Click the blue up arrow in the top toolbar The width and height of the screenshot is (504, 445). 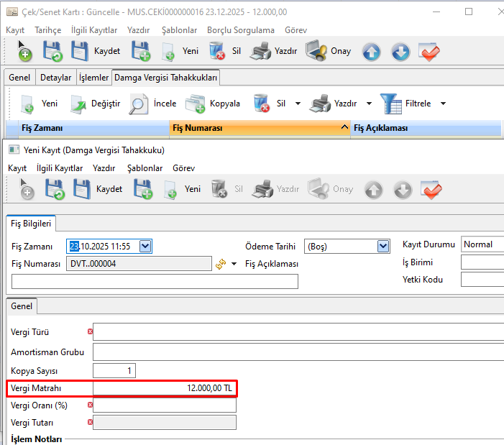tap(371, 52)
